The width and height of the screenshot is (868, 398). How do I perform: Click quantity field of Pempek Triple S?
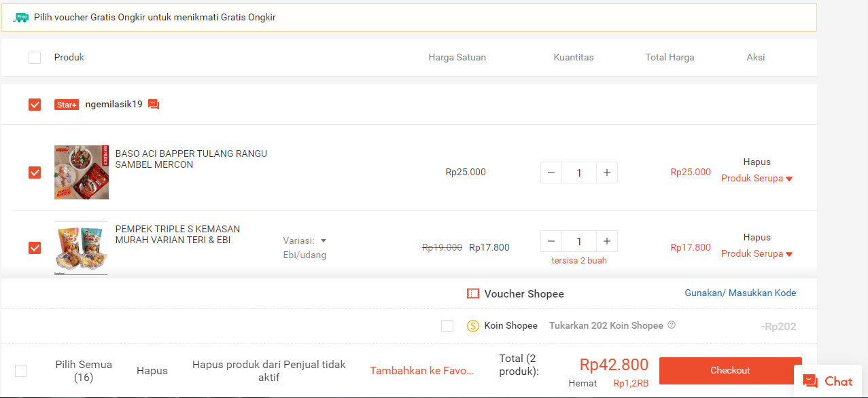(579, 241)
